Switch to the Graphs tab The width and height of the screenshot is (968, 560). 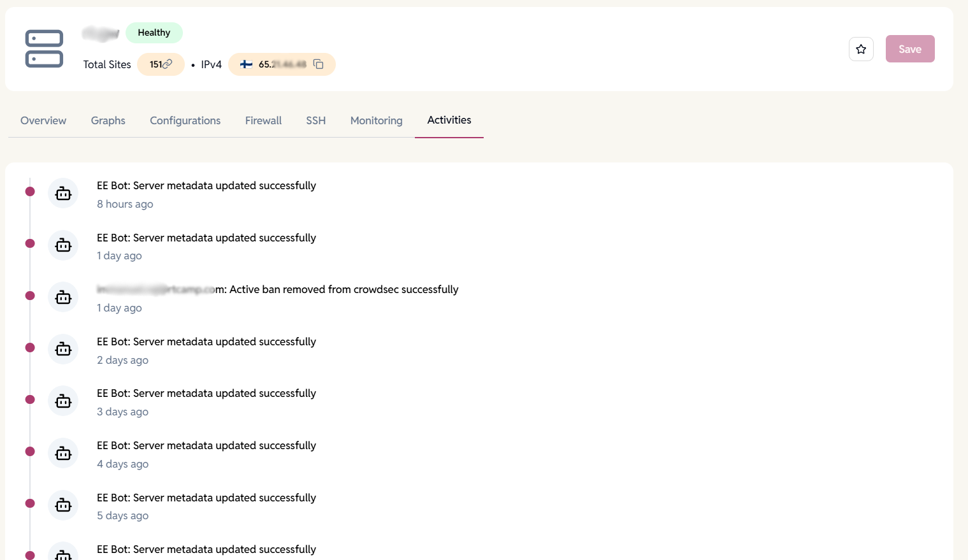pos(108,120)
